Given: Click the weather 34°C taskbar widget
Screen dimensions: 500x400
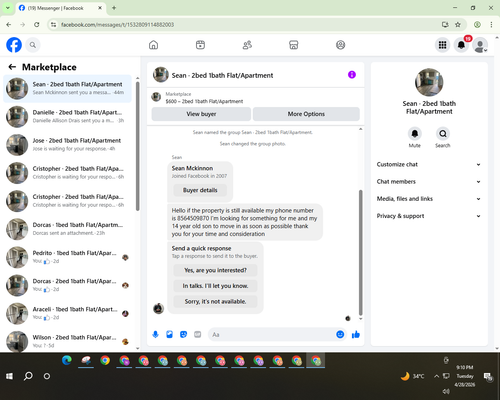Looking at the screenshot, I should (413, 376).
